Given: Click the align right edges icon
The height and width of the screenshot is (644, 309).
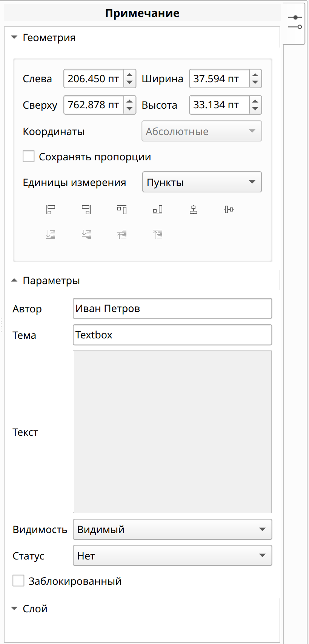Looking at the screenshot, I should [86, 210].
